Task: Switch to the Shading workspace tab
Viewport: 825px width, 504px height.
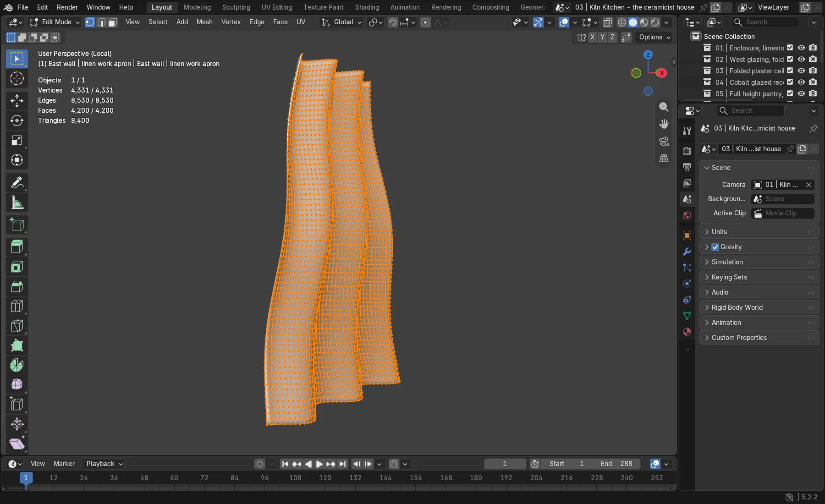Action: point(367,7)
